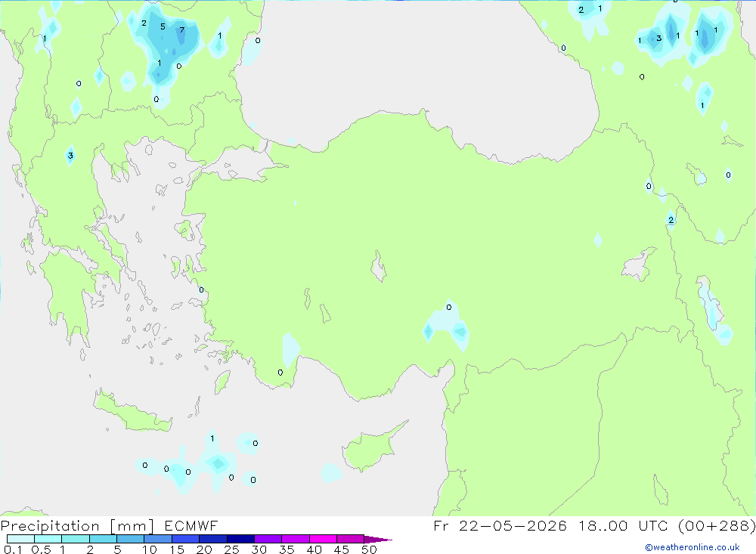Select the 5–10 mm legend color swatch

130,539
